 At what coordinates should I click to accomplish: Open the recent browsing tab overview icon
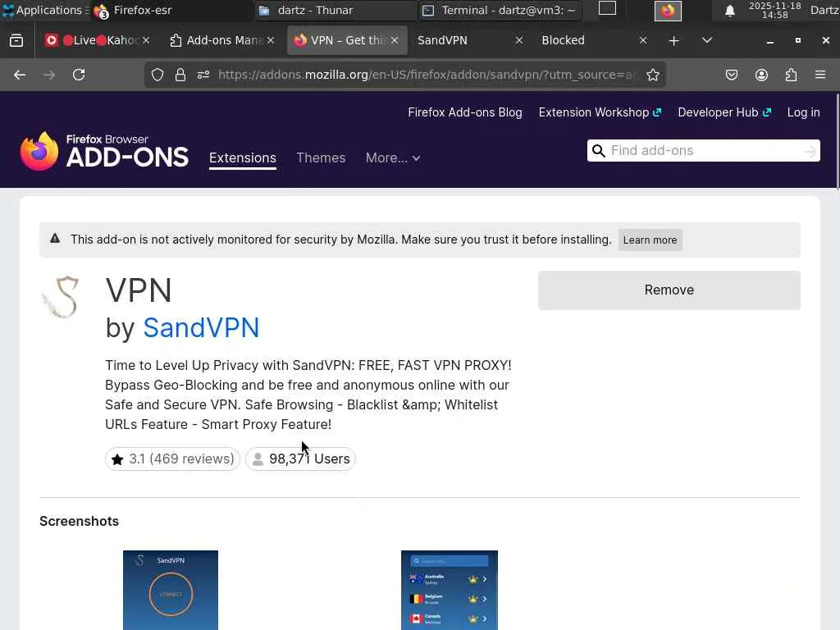point(16,41)
